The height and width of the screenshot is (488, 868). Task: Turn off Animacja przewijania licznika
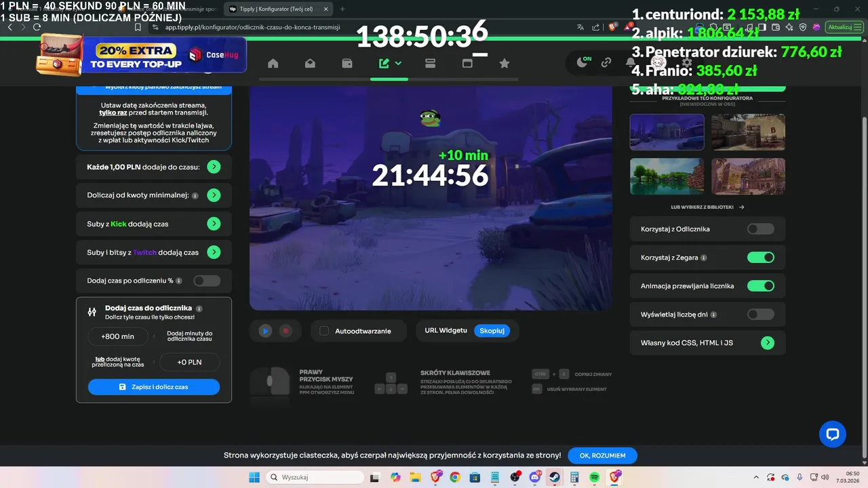tap(760, 286)
